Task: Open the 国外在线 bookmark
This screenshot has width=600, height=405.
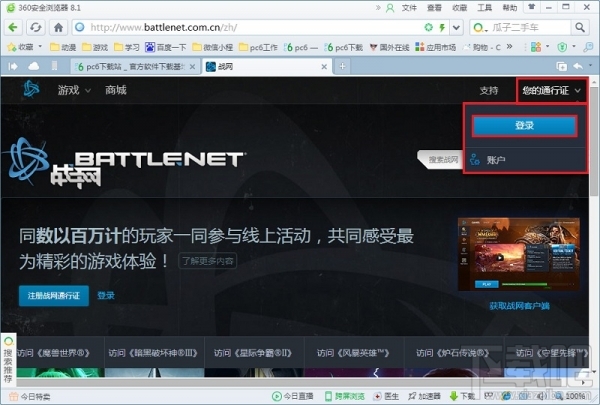Action: point(389,47)
